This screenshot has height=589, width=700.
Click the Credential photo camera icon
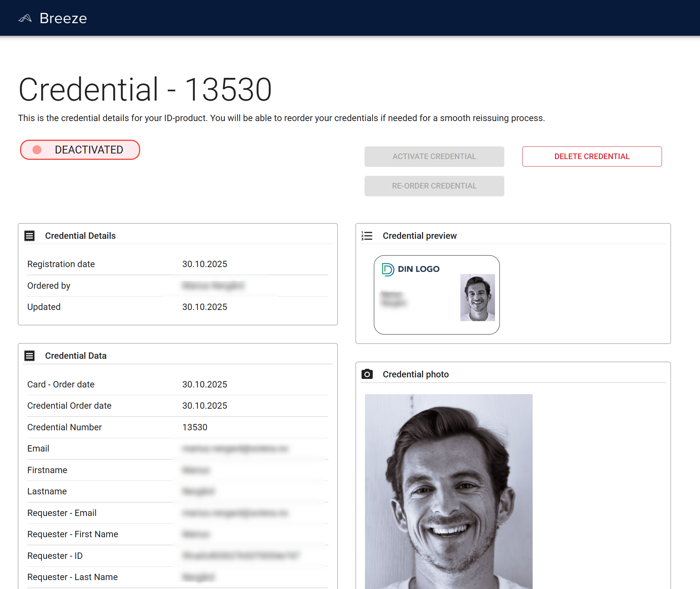(x=367, y=374)
